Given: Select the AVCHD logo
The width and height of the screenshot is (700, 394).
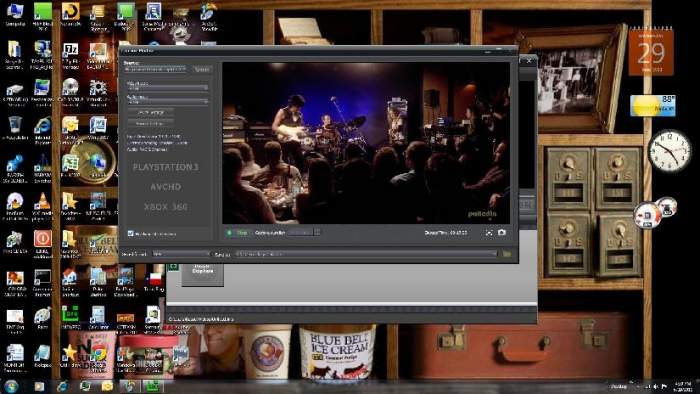Looking at the screenshot, I should [166, 187].
